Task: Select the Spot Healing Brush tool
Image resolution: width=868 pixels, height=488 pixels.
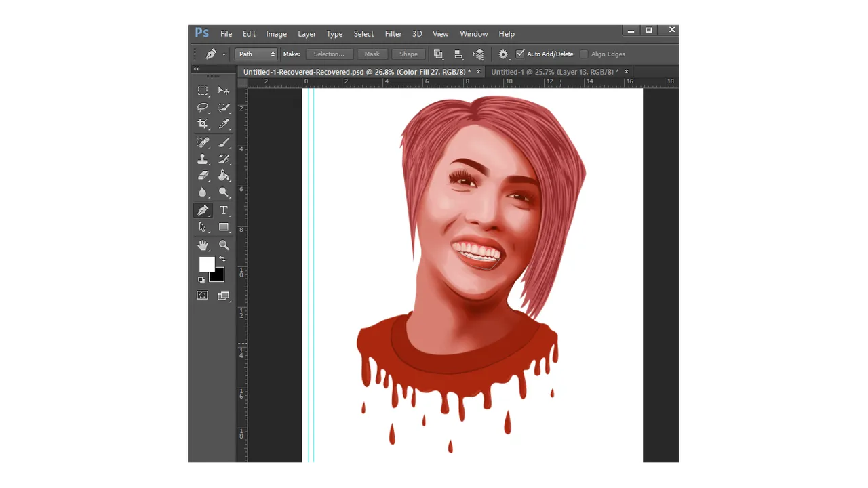Action: pyautogui.click(x=203, y=142)
